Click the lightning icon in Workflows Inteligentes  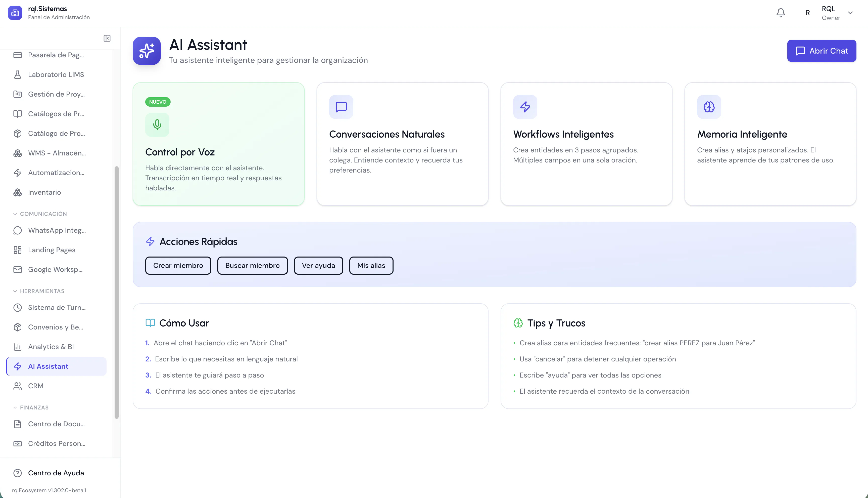click(x=525, y=107)
